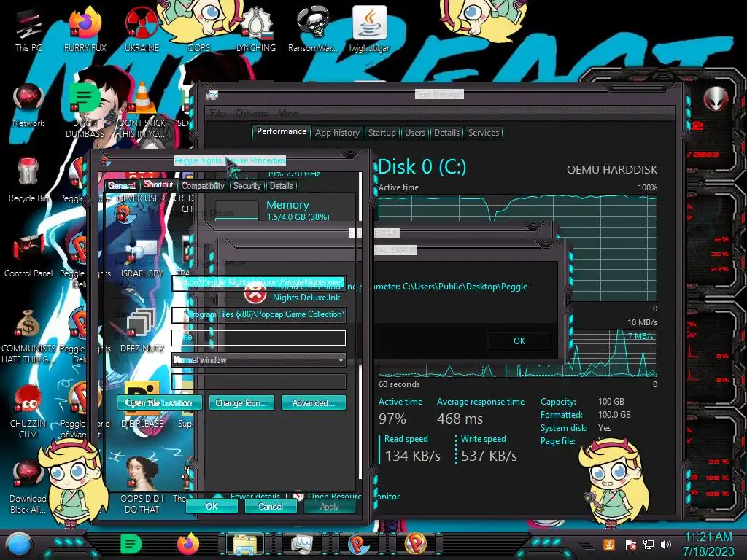Click the 468 ms average response value
747x560 pixels.
460,419
